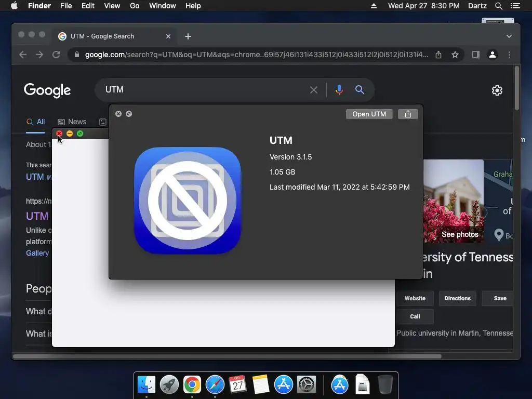The width and height of the screenshot is (532, 399).
Task: Reload the Google search page
Action: point(56,55)
